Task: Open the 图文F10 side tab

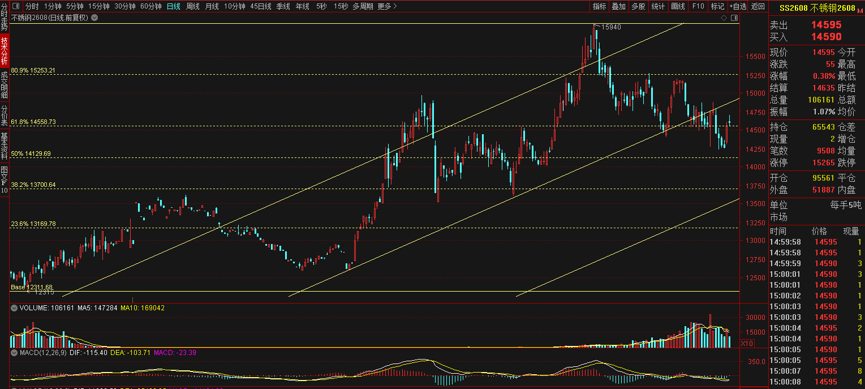Action: click(4, 179)
